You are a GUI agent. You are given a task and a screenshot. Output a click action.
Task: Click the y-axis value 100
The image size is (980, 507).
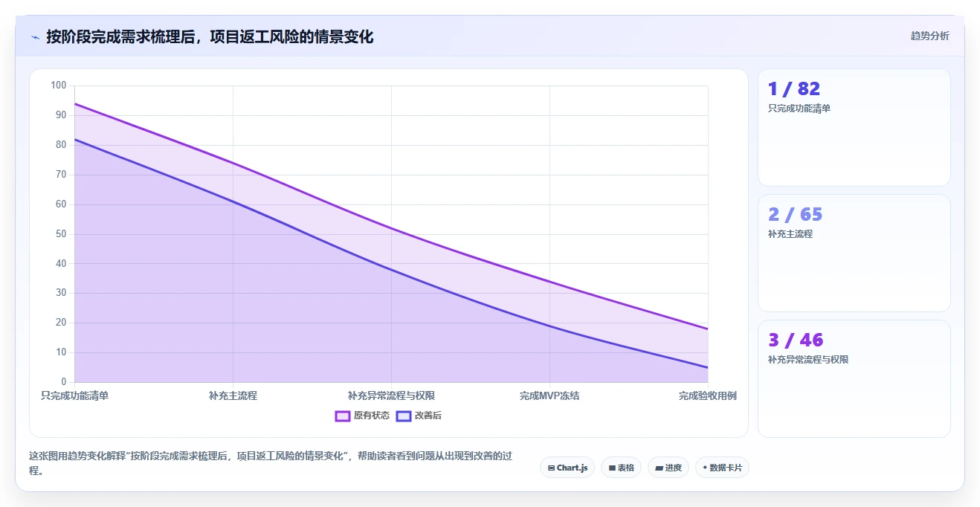coord(59,85)
